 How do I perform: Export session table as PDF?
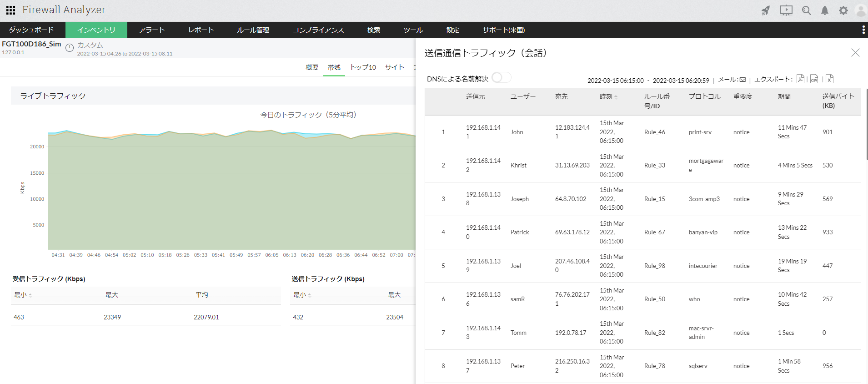pos(800,79)
